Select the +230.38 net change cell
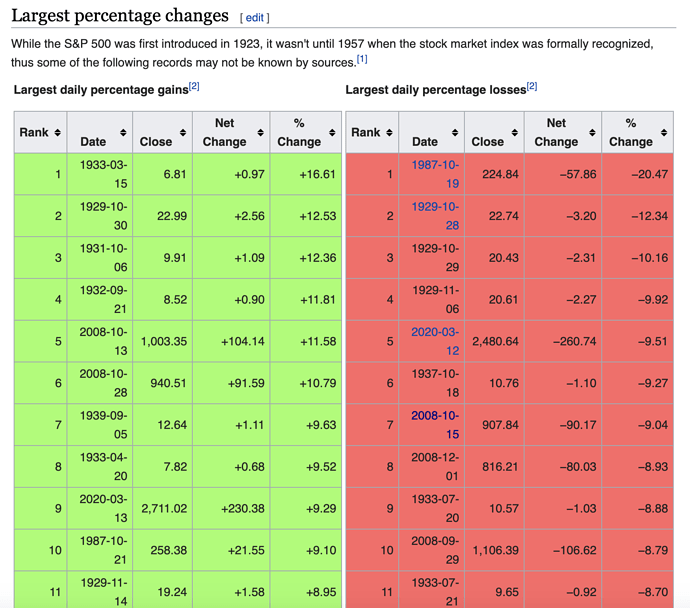This screenshot has height=608, width=690. pos(231,509)
